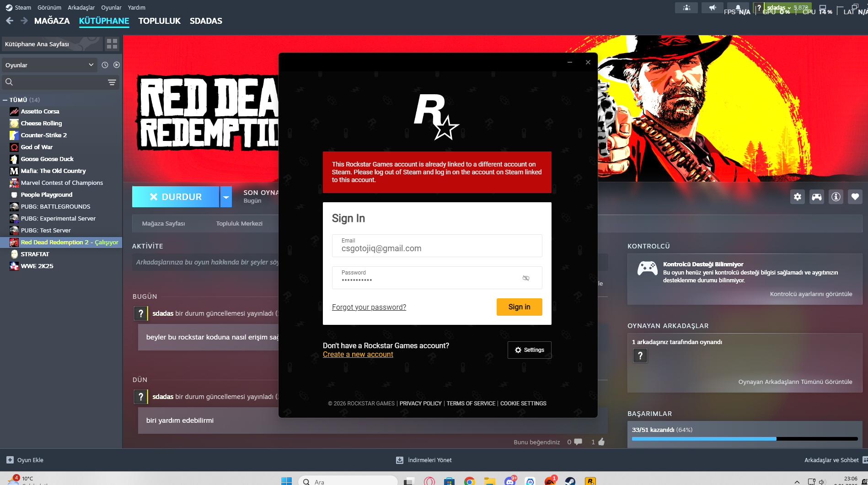Select Counter-Strike 2 in the library
The image size is (868, 485).
(44, 135)
